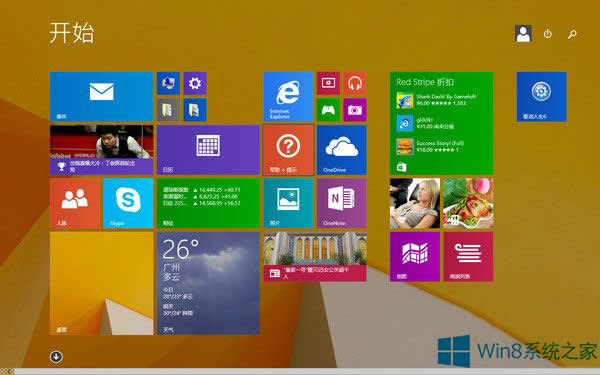Open the Store tile with Red Stripe deals

coord(442,123)
